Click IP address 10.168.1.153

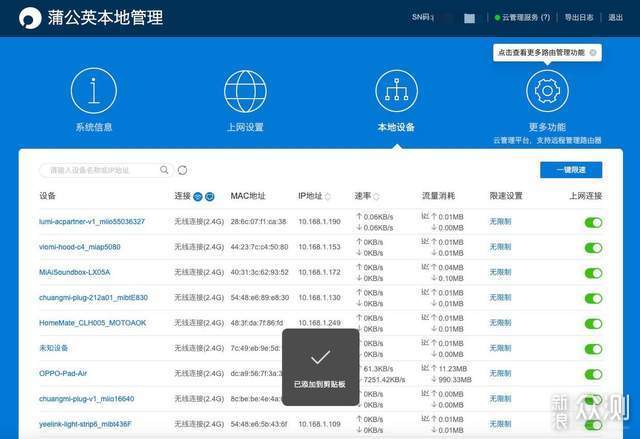click(319, 247)
